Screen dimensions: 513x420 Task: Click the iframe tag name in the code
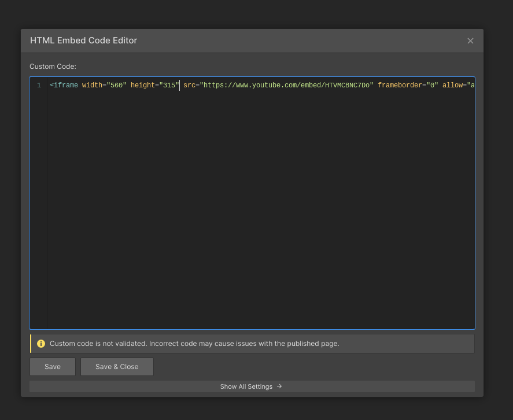coord(66,85)
